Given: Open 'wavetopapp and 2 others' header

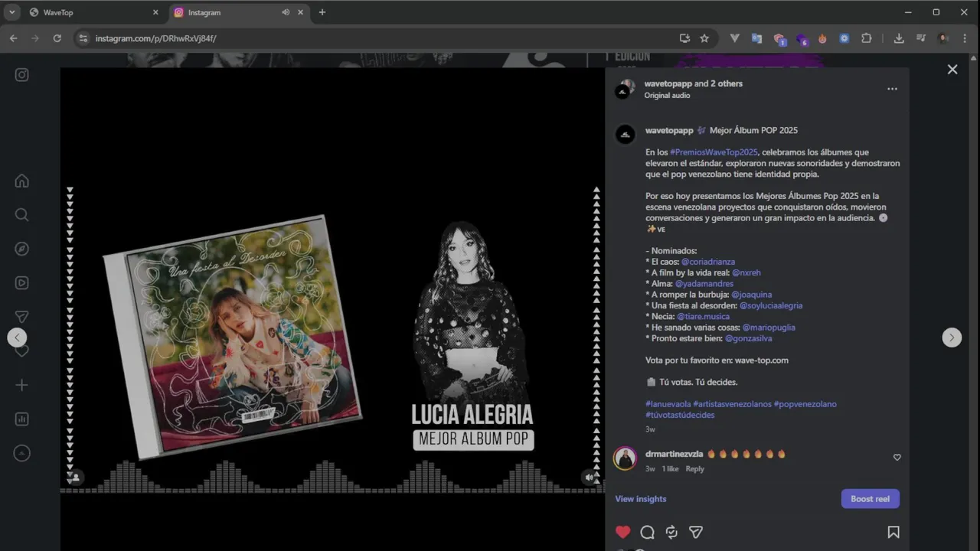Looking at the screenshot, I should coord(693,83).
